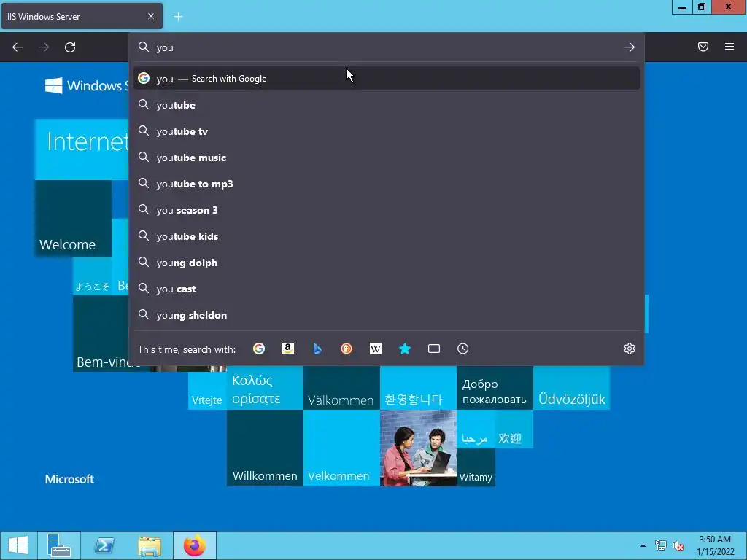Search in Bookmarks via star icon
The width and height of the screenshot is (747, 560).
pyautogui.click(x=404, y=349)
